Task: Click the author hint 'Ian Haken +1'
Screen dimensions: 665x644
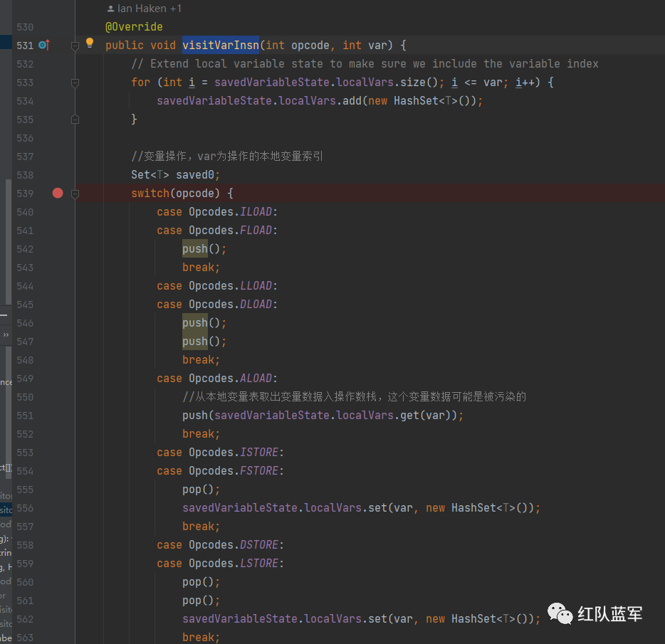Action: point(145,9)
